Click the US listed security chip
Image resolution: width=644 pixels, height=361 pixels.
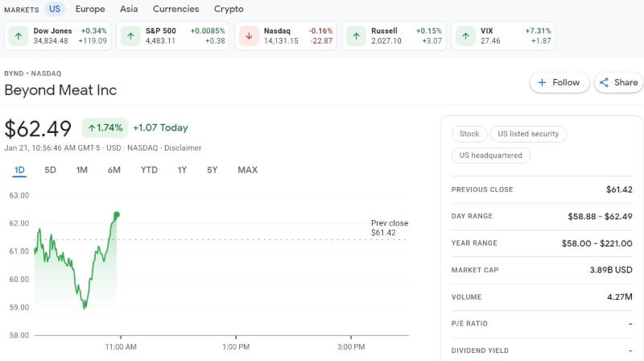click(528, 134)
